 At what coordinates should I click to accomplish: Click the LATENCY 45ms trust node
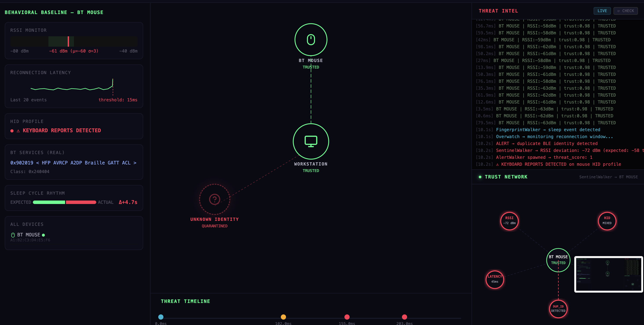click(495, 279)
